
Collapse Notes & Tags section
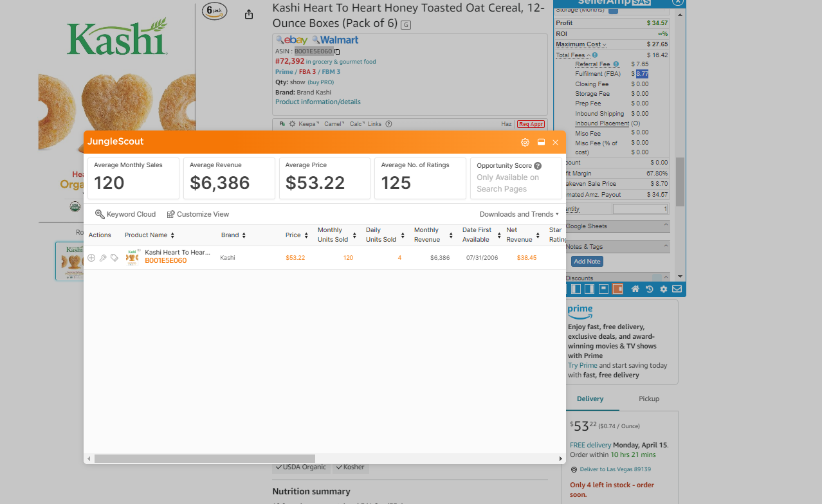pos(665,246)
